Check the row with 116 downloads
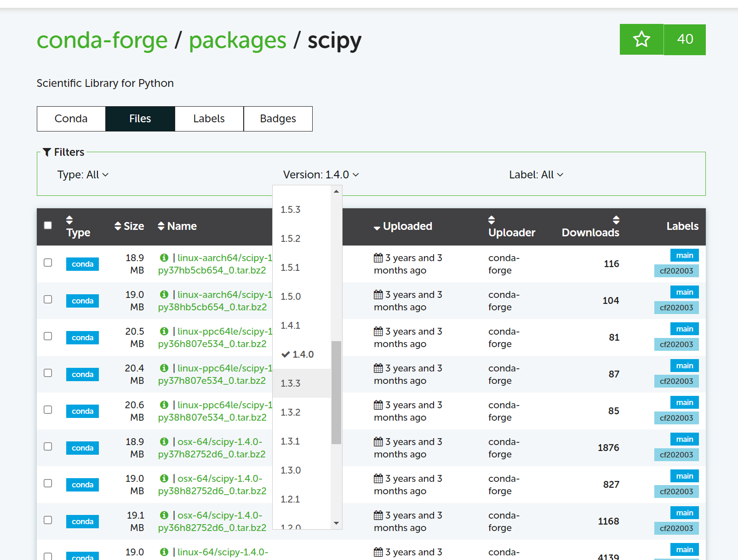This screenshot has width=738, height=560. pos(48,263)
